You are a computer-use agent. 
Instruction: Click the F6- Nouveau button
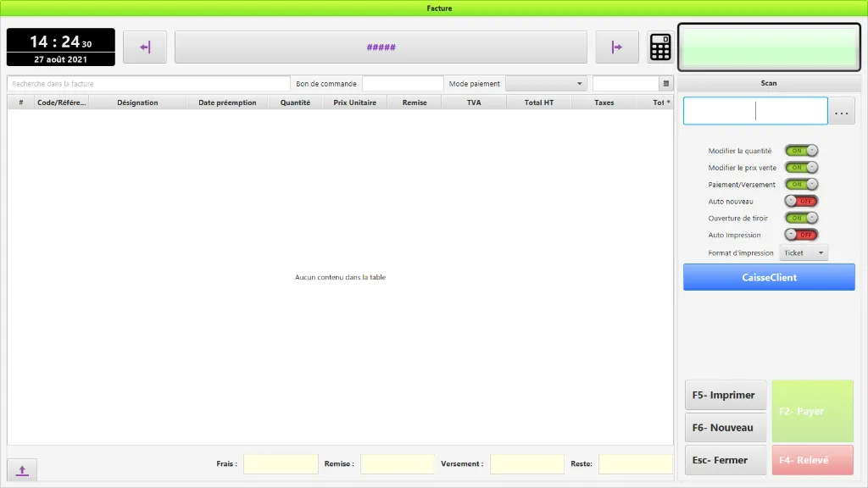click(726, 427)
